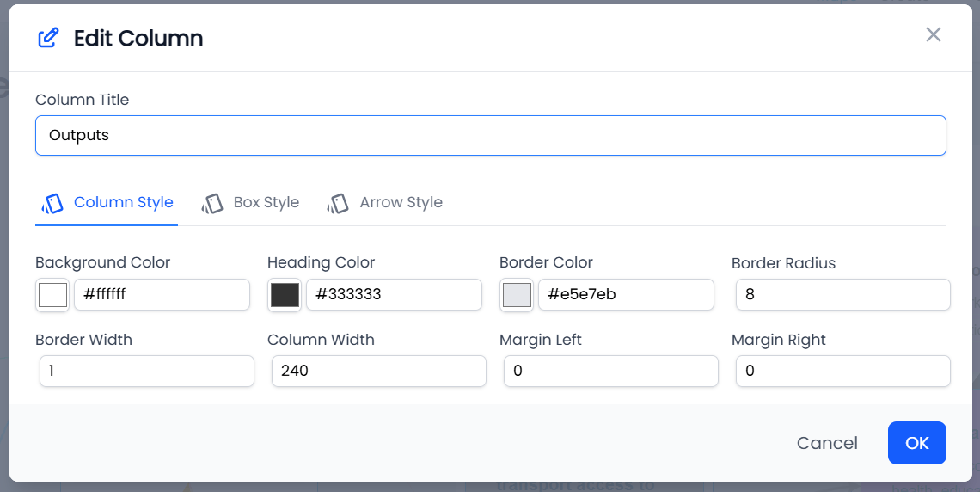
Task: Click the #e5e7eb border hex field
Action: 626,294
